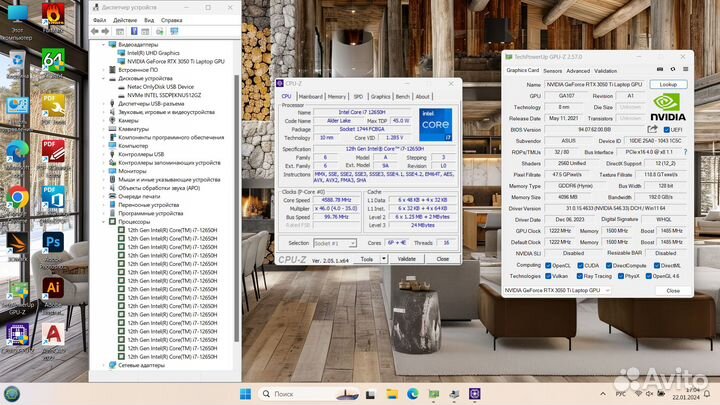Click the Windows Start button on taskbar

tap(246, 394)
